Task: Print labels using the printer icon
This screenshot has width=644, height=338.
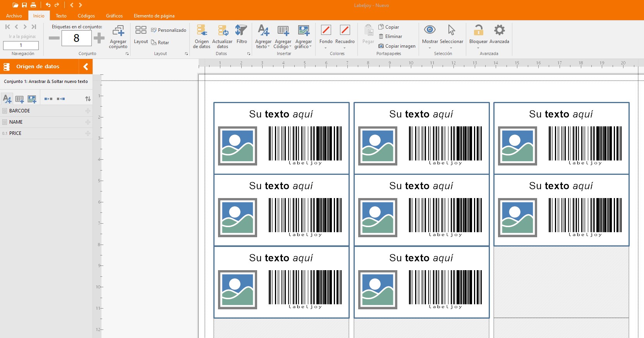Action: tap(33, 5)
